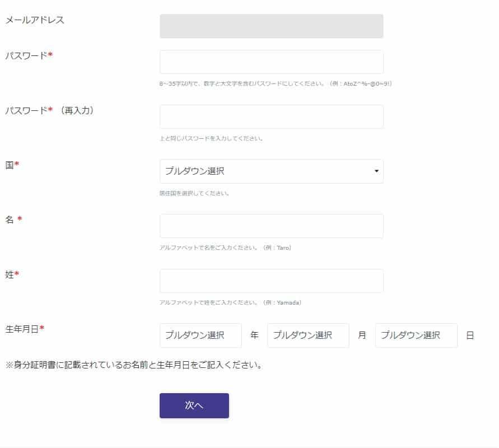Focus the パスワード（再入力）input field
The height and width of the screenshot is (448, 499).
[271, 117]
